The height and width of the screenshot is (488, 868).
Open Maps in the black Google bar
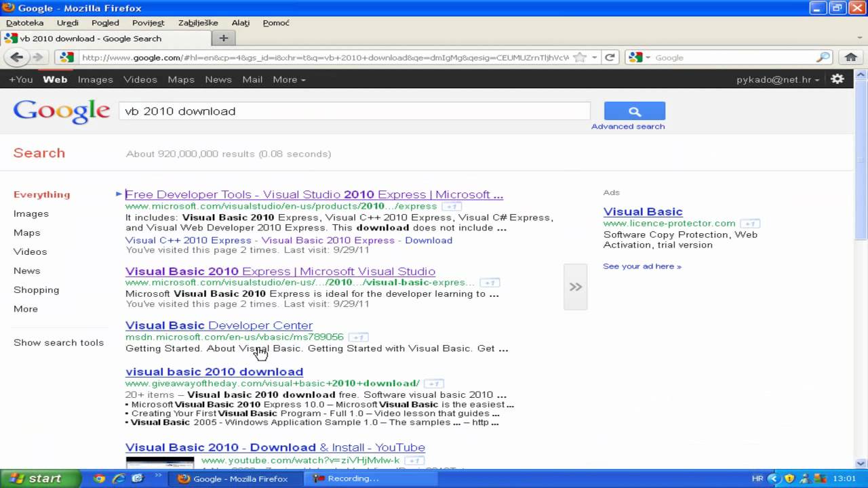(x=181, y=79)
